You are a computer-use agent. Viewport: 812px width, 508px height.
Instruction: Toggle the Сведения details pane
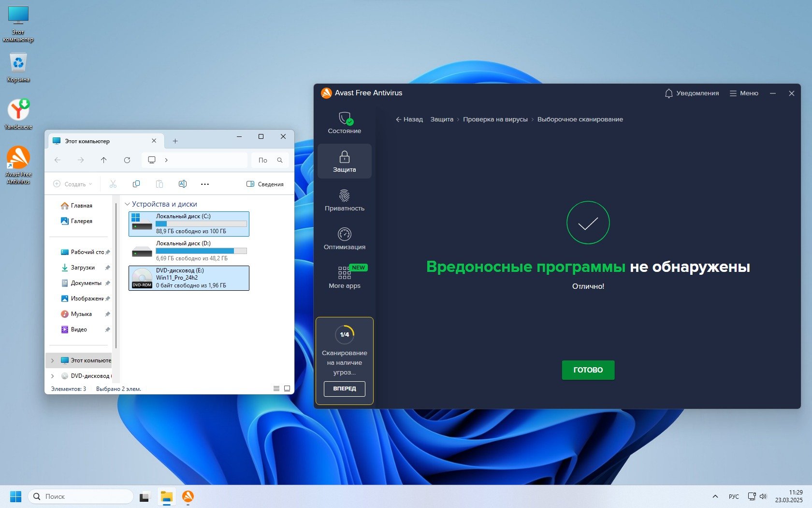[265, 184]
